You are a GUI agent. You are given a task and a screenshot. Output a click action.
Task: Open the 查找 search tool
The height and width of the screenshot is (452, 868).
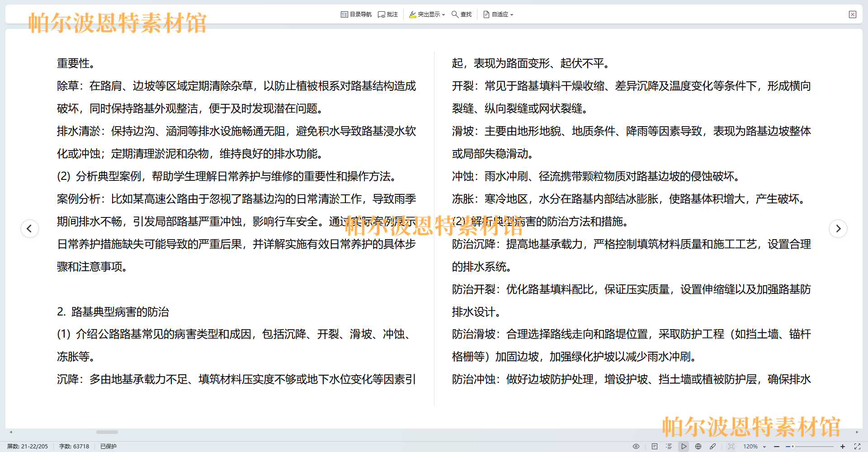click(462, 14)
